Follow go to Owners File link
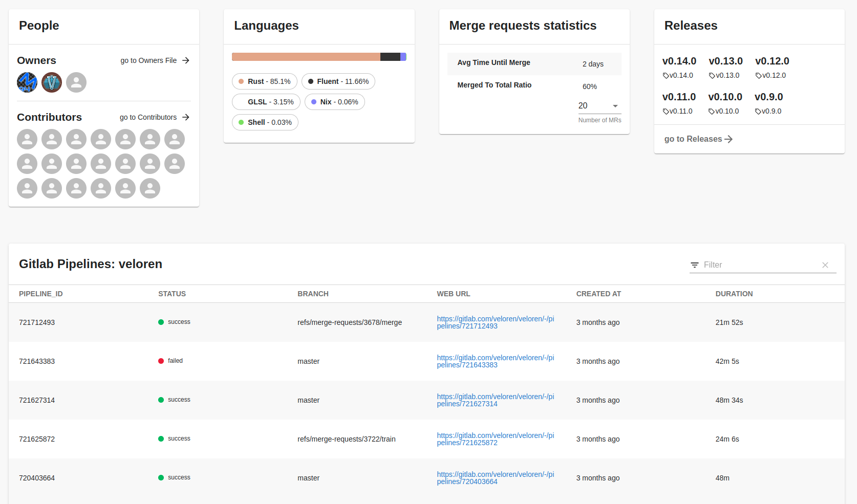 tap(148, 60)
